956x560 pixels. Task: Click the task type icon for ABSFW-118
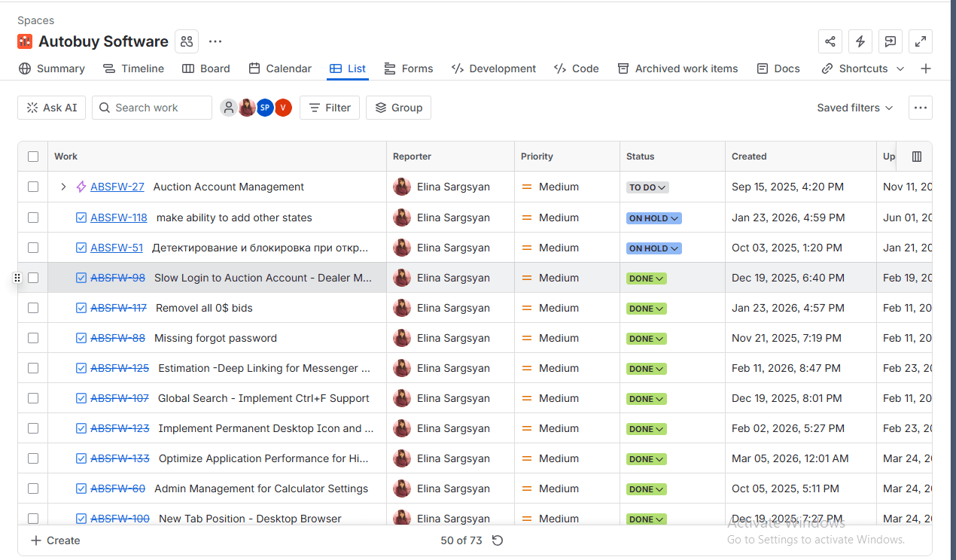[x=81, y=218]
